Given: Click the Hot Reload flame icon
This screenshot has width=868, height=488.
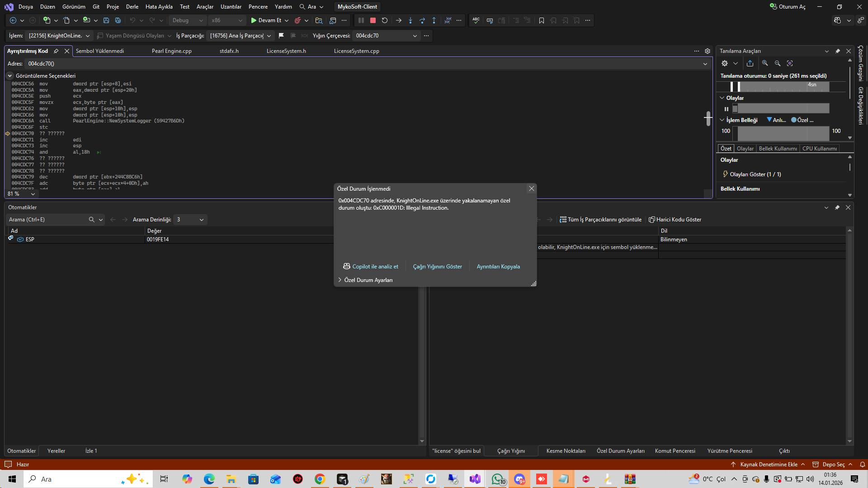Looking at the screenshot, I should [297, 20].
